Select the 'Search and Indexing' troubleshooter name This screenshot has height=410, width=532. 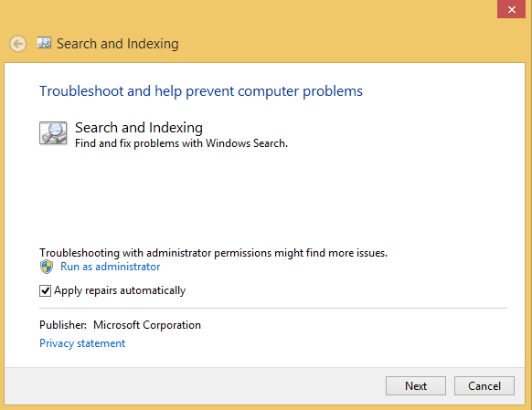(x=139, y=128)
